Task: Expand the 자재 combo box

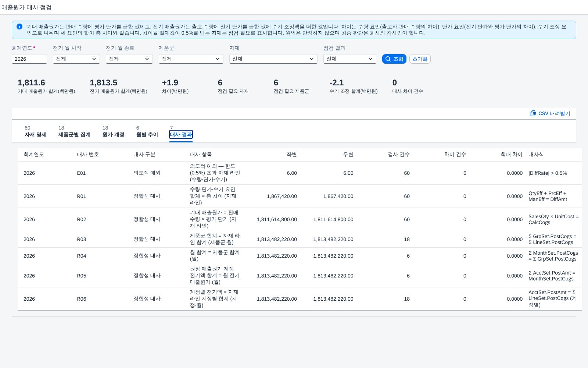Action: coord(273,59)
